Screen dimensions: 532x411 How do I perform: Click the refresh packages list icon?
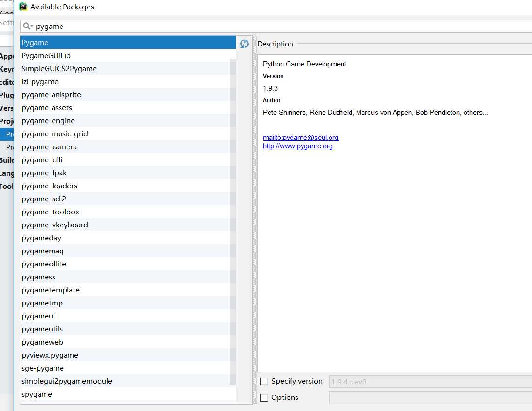click(x=244, y=43)
